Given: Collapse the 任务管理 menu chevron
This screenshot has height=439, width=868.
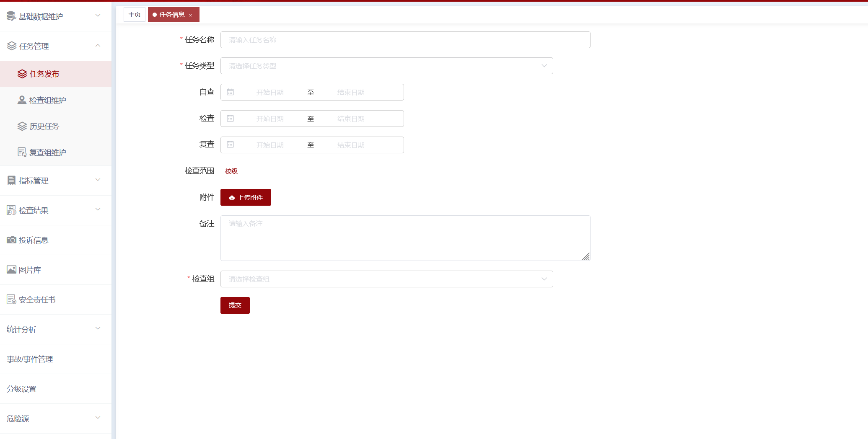Looking at the screenshot, I should click(98, 45).
